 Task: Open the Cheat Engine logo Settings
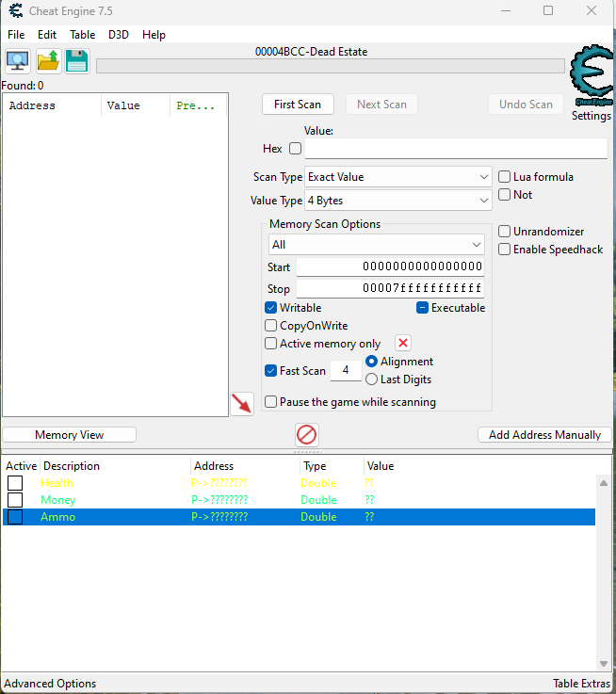pos(592,83)
